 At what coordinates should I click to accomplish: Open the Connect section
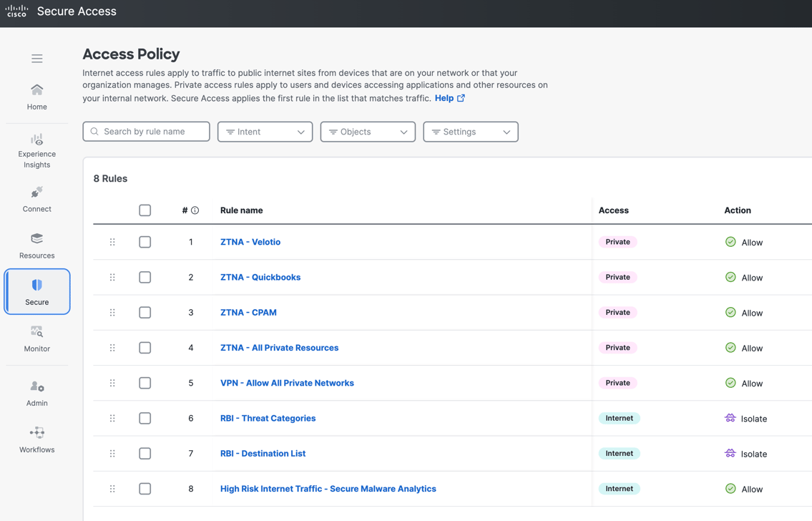click(x=36, y=200)
